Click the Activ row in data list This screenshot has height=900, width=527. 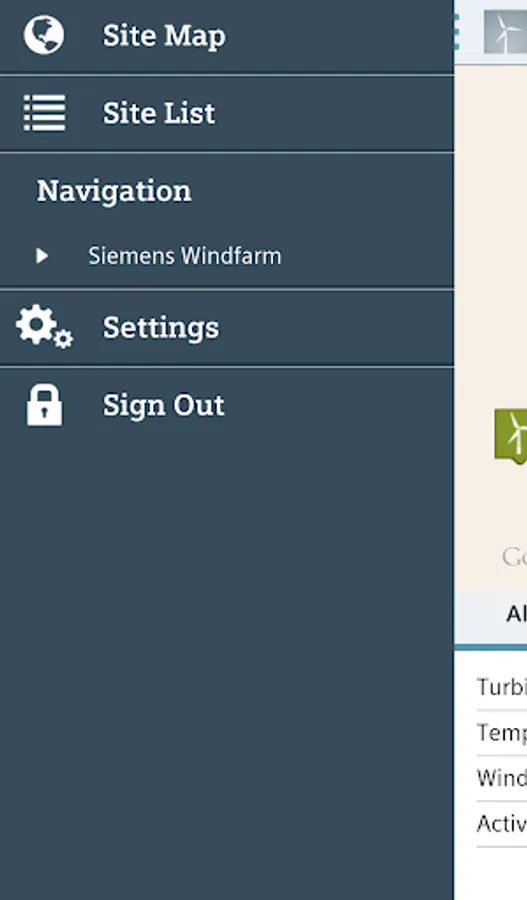coord(502,824)
